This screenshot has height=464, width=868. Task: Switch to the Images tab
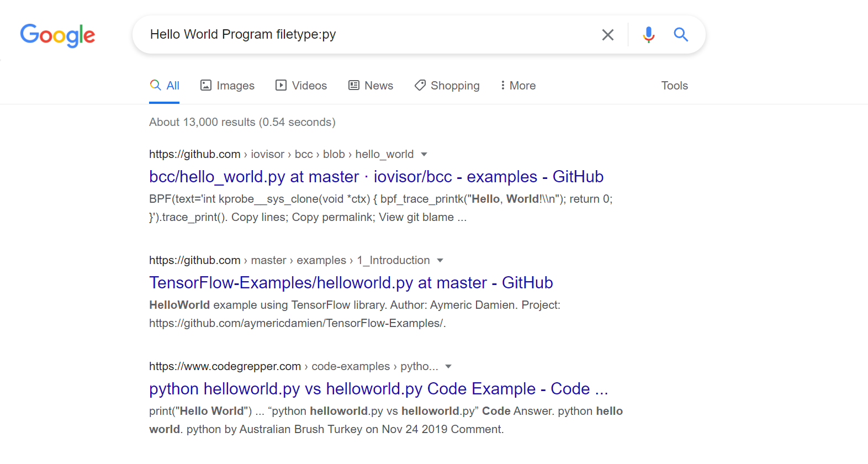pyautogui.click(x=227, y=86)
